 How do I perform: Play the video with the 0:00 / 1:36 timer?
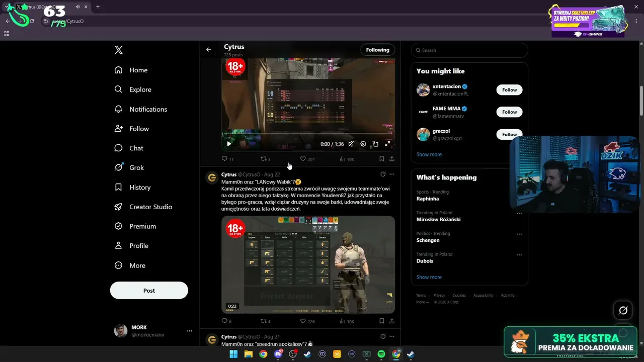[x=229, y=144]
